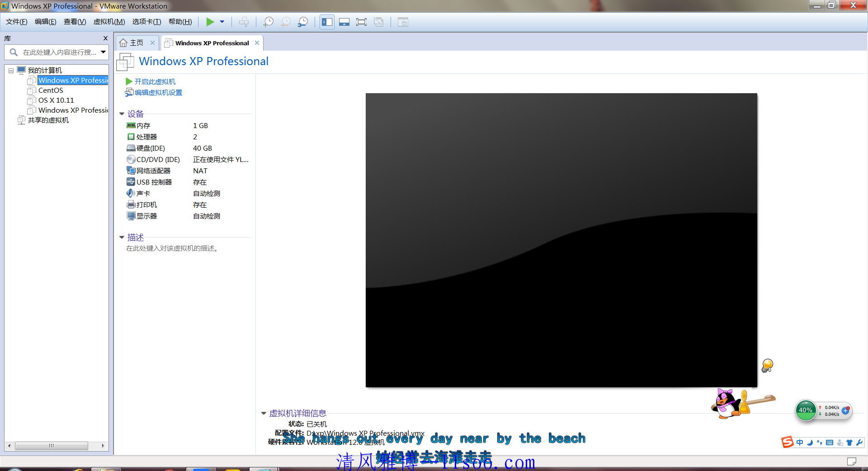Close the library panel
The width and height of the screenshot is (868, 471).
(x=105, y=38)
